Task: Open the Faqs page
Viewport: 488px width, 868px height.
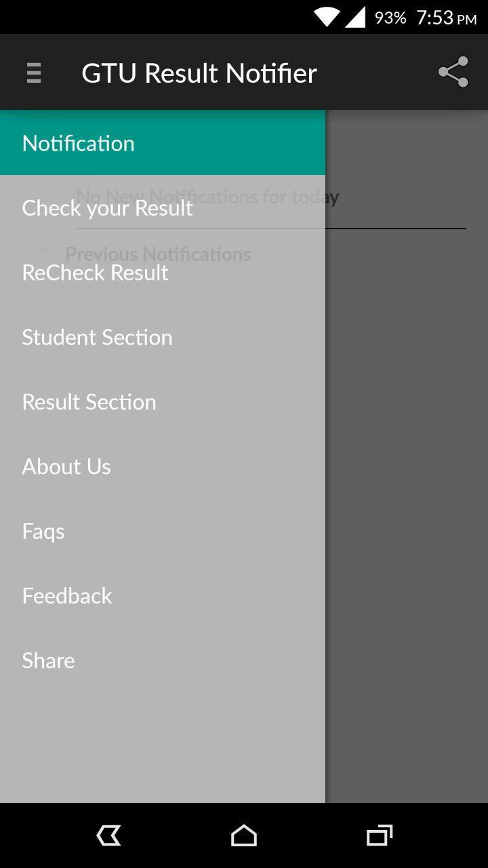Action: 43,531
